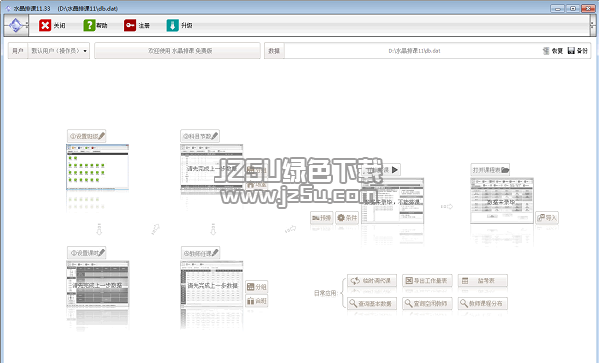
Task: Click the red X close icon in toolbar
Action: (x=45, y=25)
